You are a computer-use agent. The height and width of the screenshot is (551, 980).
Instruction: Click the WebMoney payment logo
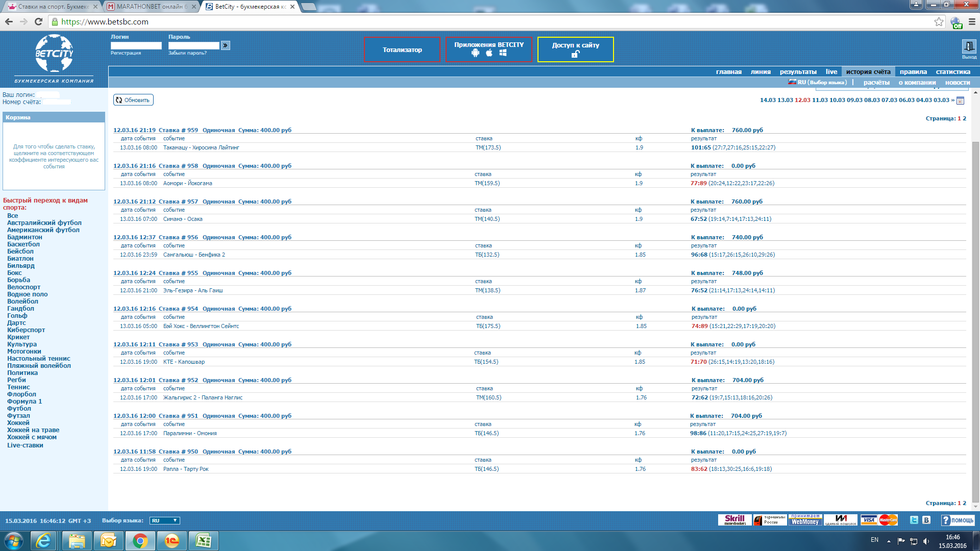tap(805, 520)
